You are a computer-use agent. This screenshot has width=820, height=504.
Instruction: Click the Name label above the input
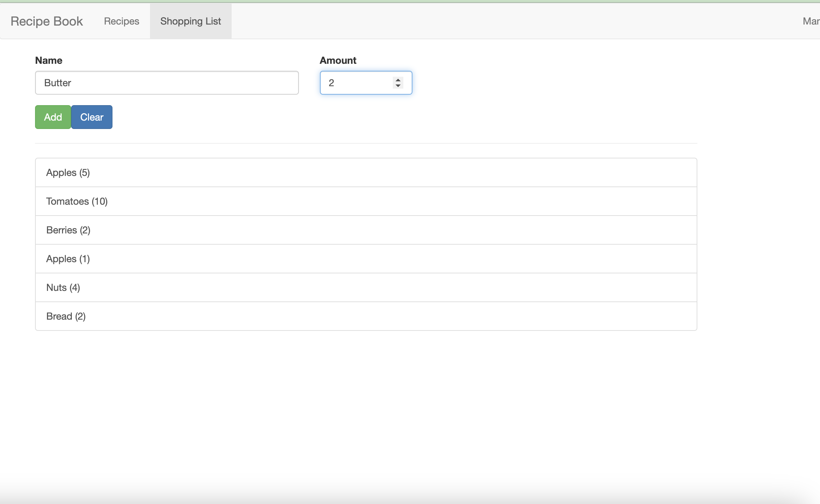click(x=49, y=60)
